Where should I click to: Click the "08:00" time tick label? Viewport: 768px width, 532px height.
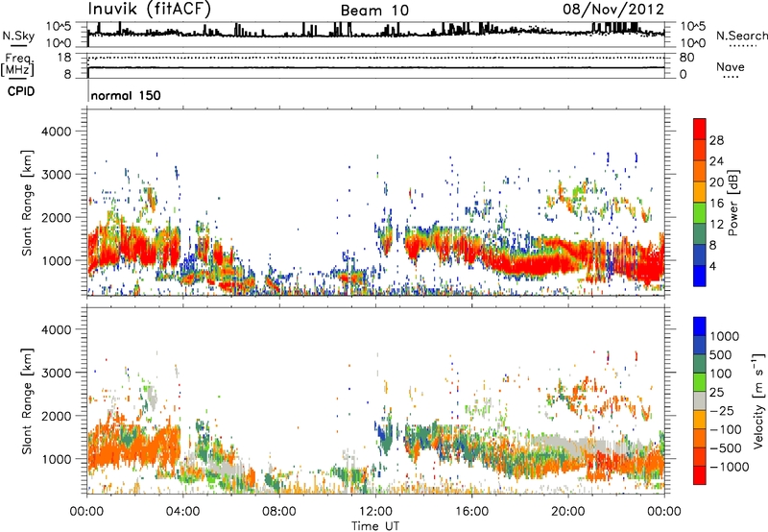pyautogui.click(x=279, y=512)
